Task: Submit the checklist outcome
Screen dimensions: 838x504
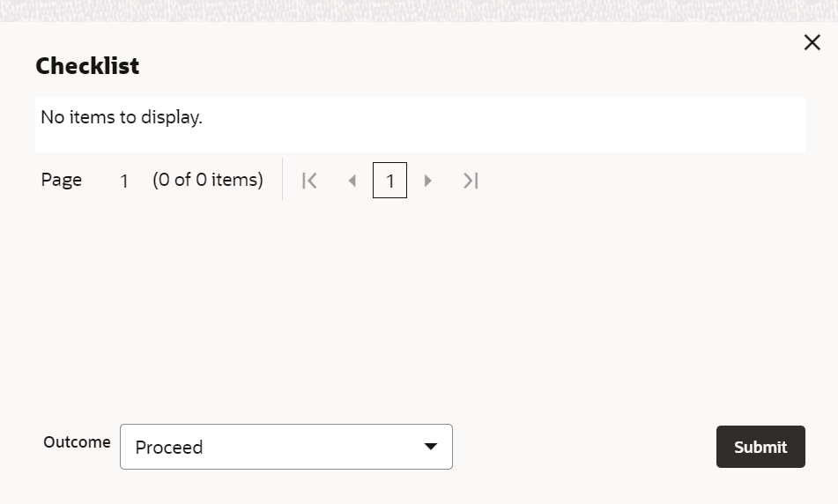Action: click(760, 447)
